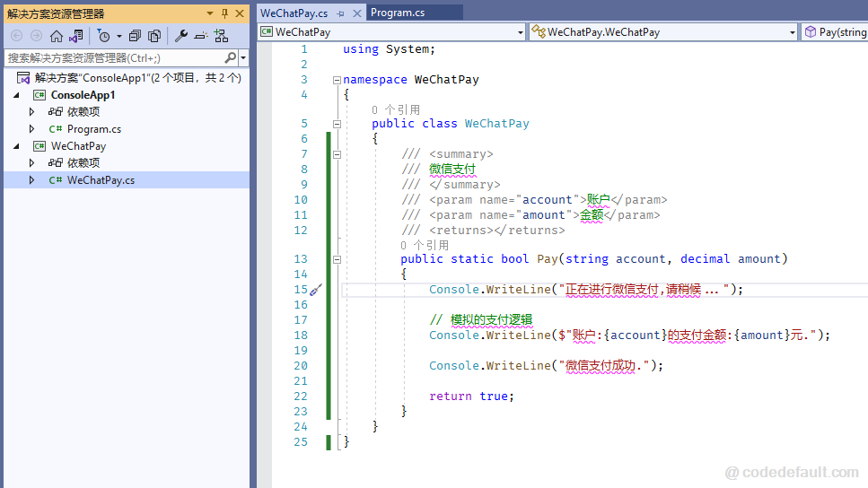
Task: Toggle auto-hide pin on Solution Explorer
Action: pyautogui.click(x=224, y=13)
